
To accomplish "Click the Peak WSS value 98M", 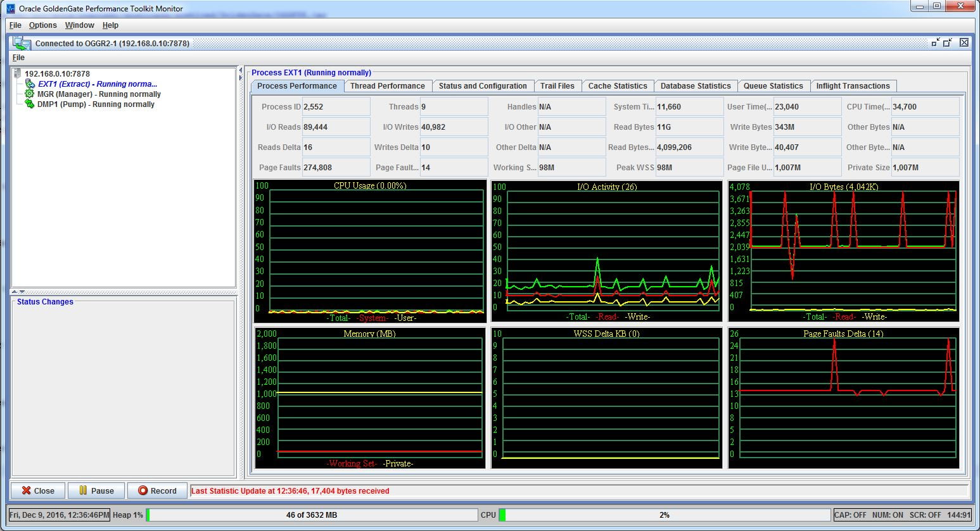I will (689, 168).
